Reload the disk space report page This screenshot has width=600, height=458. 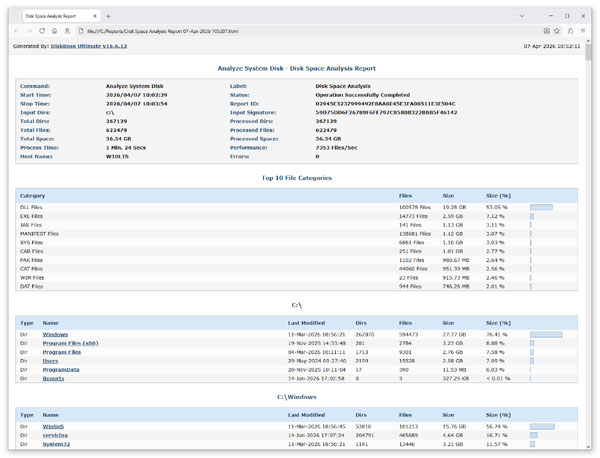42,31
